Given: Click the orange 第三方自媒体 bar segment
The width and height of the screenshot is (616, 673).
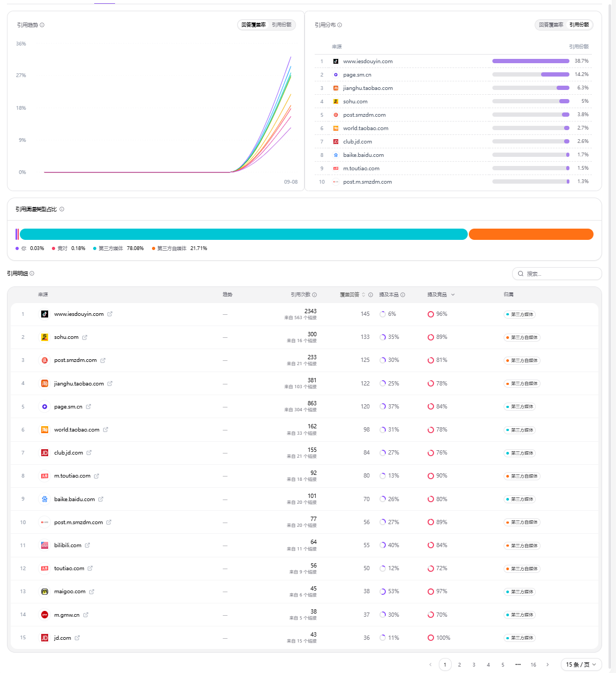Looking at the screenshot, I should click(531, 235).
